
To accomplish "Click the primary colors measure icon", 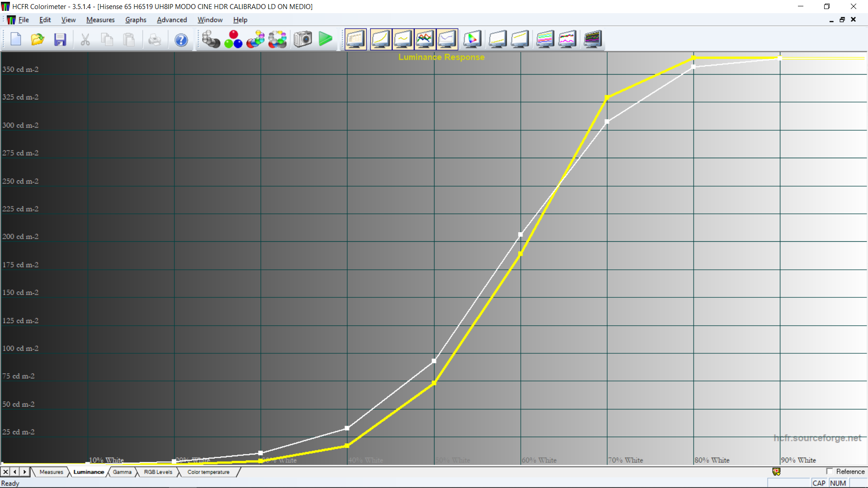I will click(233, 39).
